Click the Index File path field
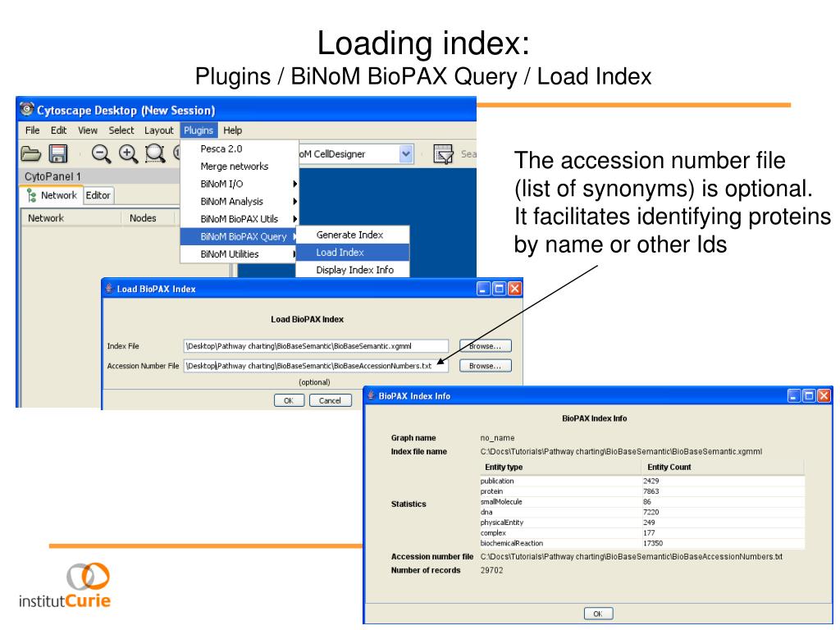The image size is (840, 630). [x=316, y=346]
